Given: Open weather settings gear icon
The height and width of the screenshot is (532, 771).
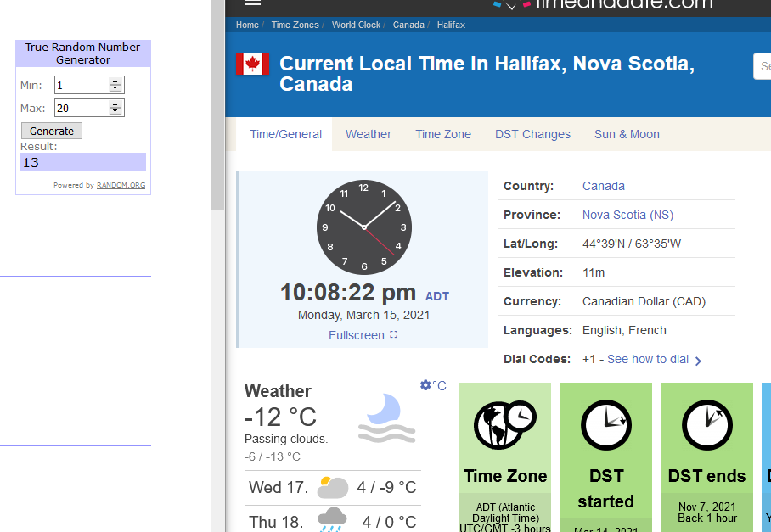Looking at the screenshot, I should point(425,385).
